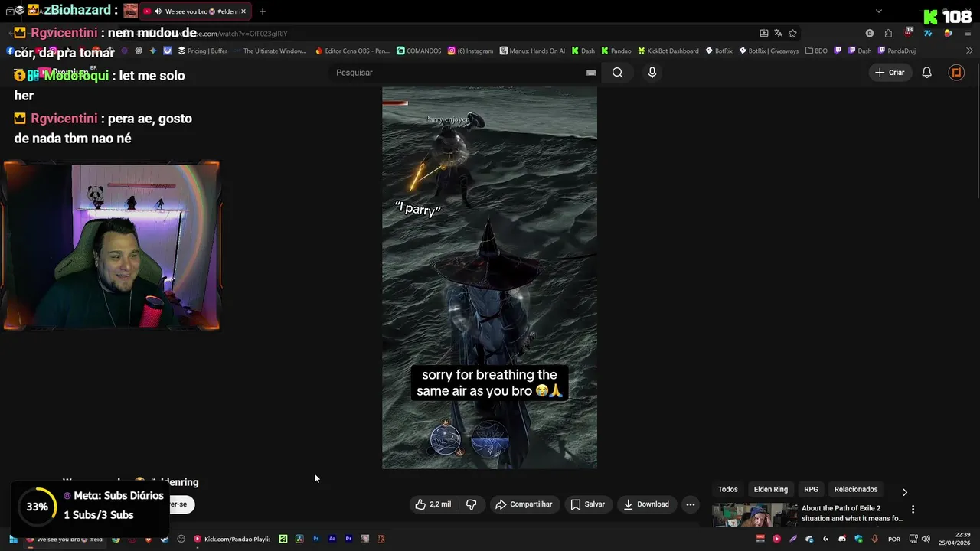This screenshot has height=551, width=980.
Task: Click the Download button
Action: click(646, 504)
